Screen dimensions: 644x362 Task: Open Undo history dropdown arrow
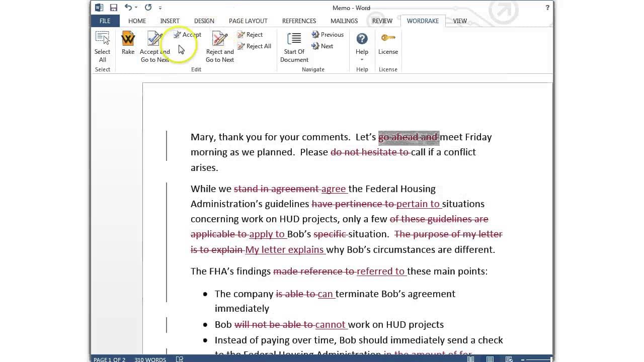pyautogui.click(x=136, y=8)
